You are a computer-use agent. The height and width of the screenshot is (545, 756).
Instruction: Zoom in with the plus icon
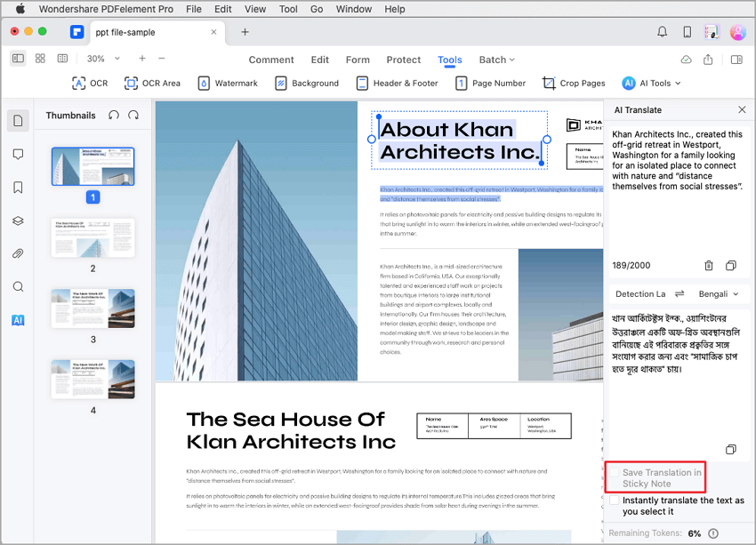(141, 59)
